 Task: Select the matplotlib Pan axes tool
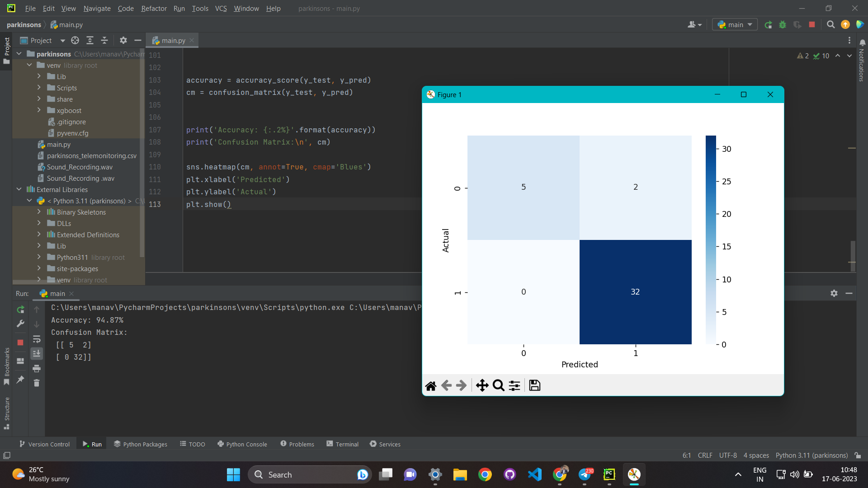482,385
